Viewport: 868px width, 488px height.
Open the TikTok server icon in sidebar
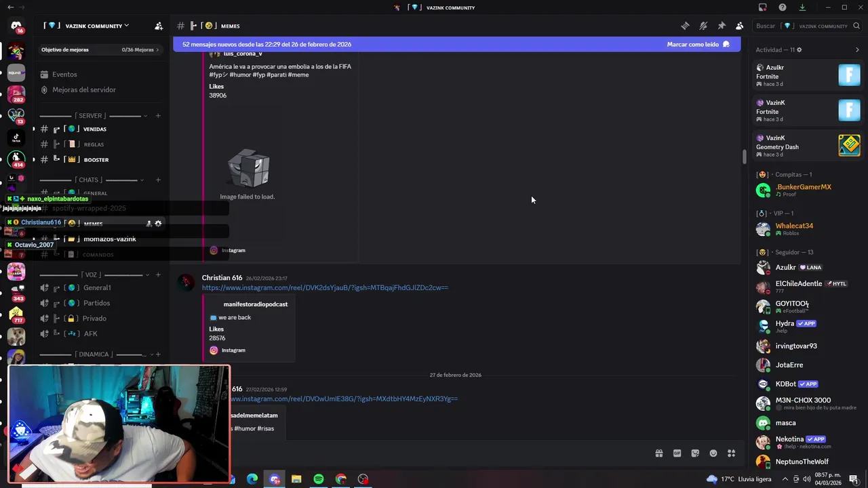pos(16,138)
